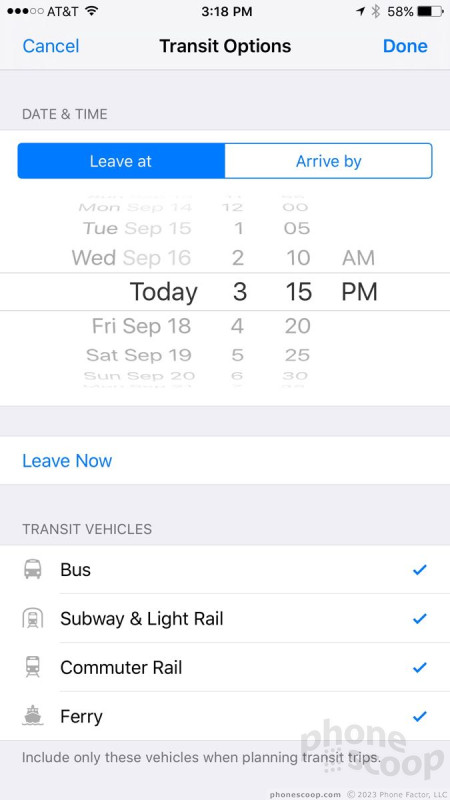
Task: Tap the Commuter Rail train icon
Action: 33,667
